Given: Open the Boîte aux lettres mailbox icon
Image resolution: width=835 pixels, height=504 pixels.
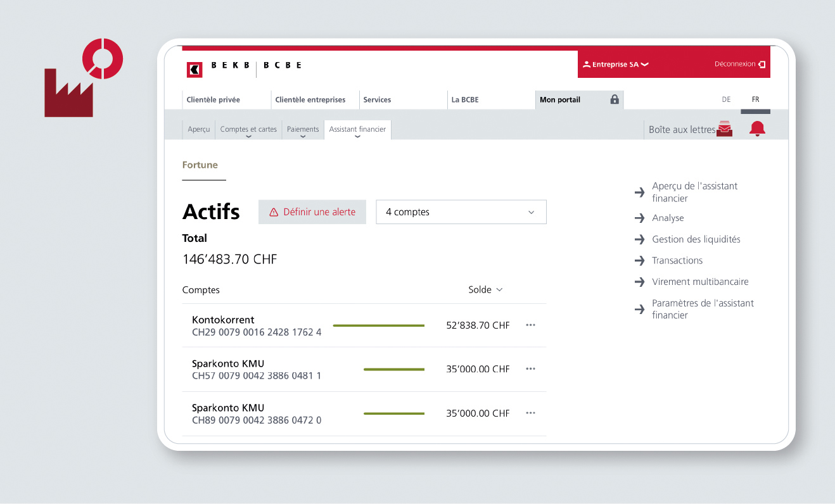Looking at the screenshot, I should click(x=725, y=129).
